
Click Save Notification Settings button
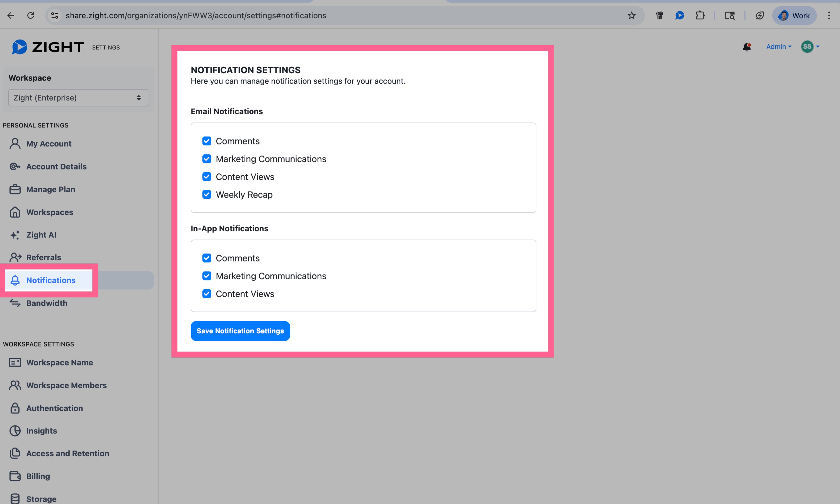240,331
